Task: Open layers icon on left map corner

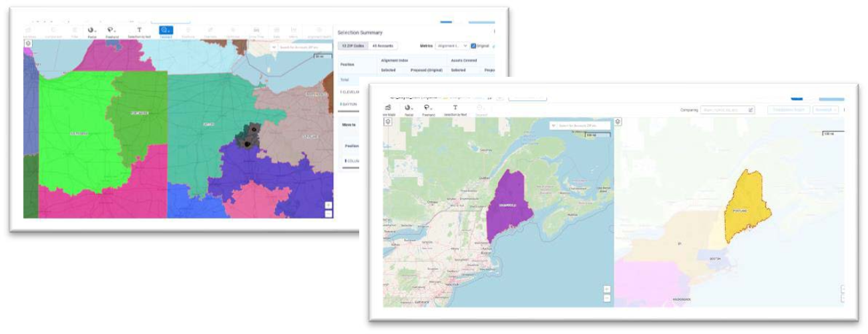Action: [x=28, y=43]
